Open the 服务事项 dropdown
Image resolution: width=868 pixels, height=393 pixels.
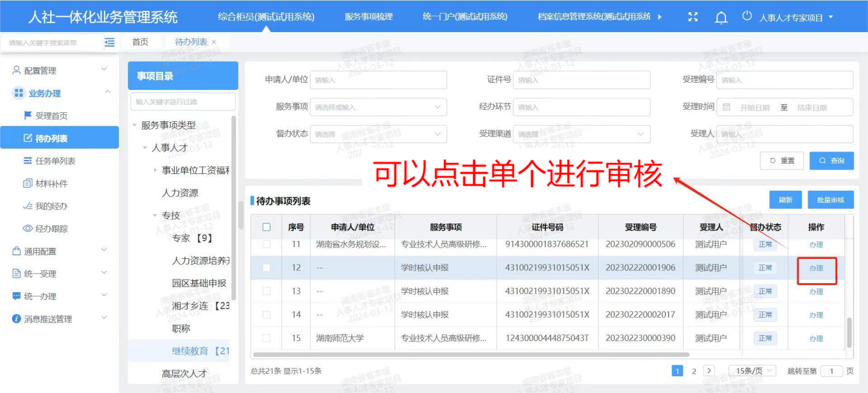(379, 107)
